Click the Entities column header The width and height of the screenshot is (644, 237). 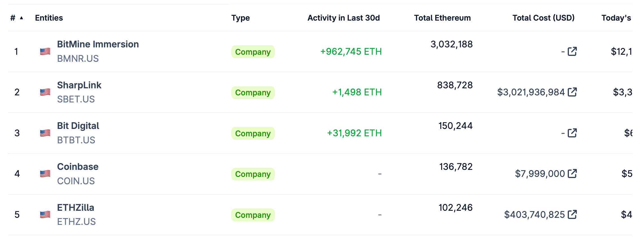[49, 18]
